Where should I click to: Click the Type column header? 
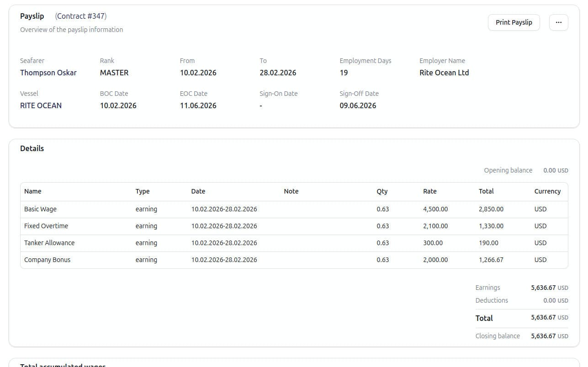tap(143, 191)
